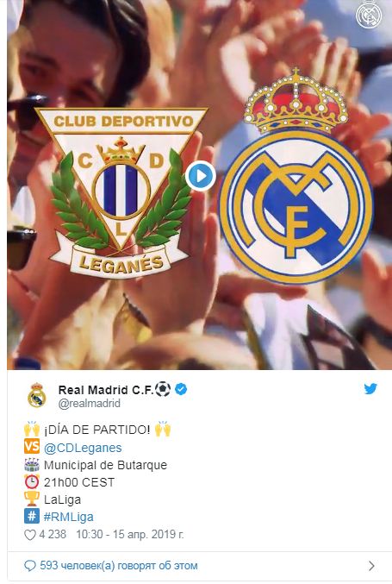
Task: Like the tweet via heart icon
Action: click(30, 535)
